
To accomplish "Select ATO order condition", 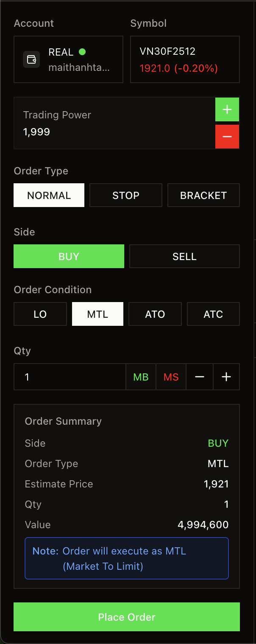I will pos(155,314).
